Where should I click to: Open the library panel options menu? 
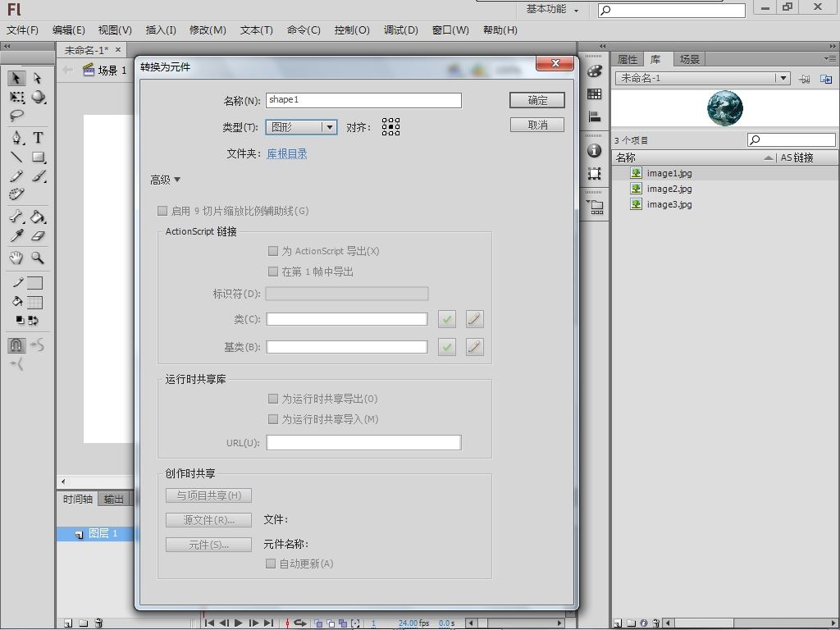[830, 58]
